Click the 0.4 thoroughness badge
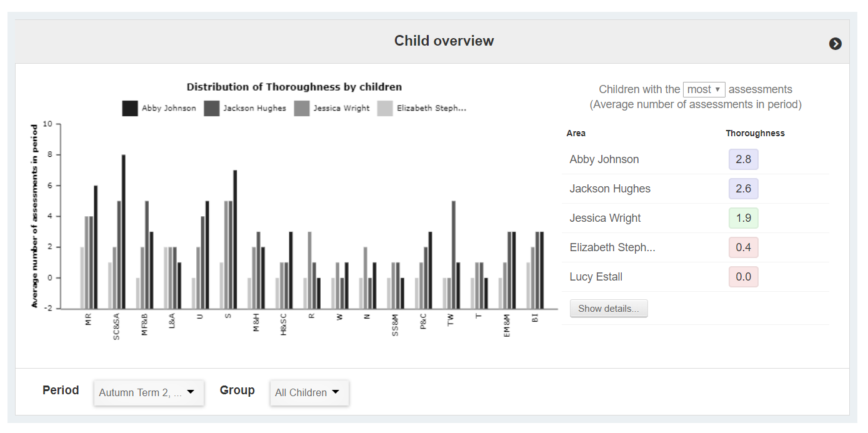This screenshot has width=868, height=433. click(x=743, y=247)
